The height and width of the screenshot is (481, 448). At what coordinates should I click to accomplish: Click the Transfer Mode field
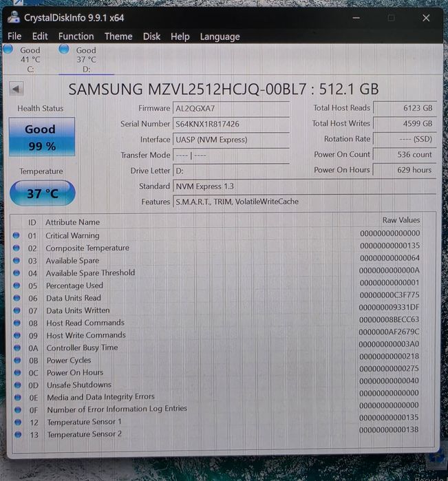231,156
